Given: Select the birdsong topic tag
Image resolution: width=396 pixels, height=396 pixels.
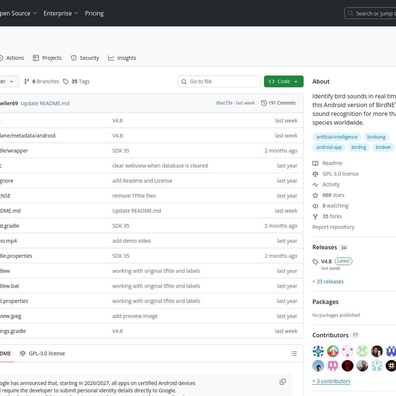Looking at the screenshot, I should coord(376,137).
